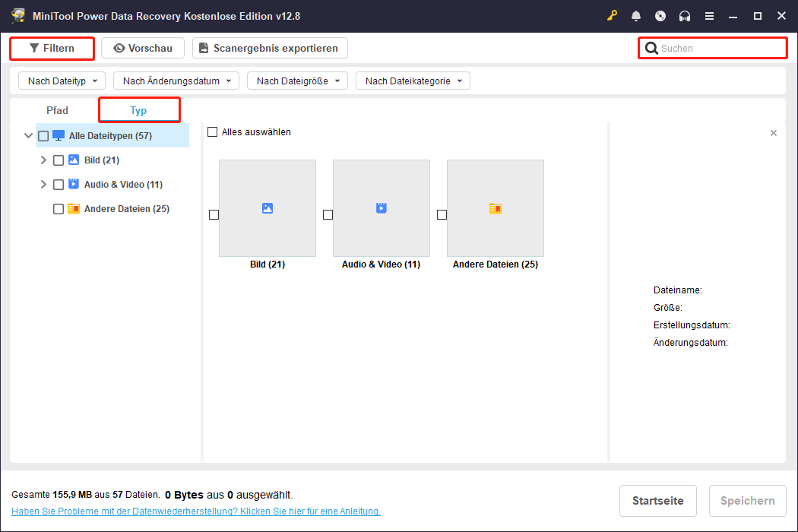Check the Bild (21) checkbox in the tree
This screenshot has height=532, width=798.
coord(59,160)
